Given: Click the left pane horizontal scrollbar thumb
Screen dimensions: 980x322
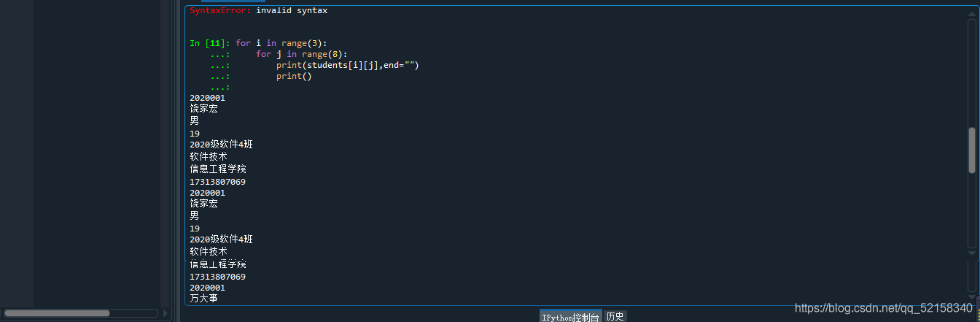Looking at the screenshot, I should point(57,313).
